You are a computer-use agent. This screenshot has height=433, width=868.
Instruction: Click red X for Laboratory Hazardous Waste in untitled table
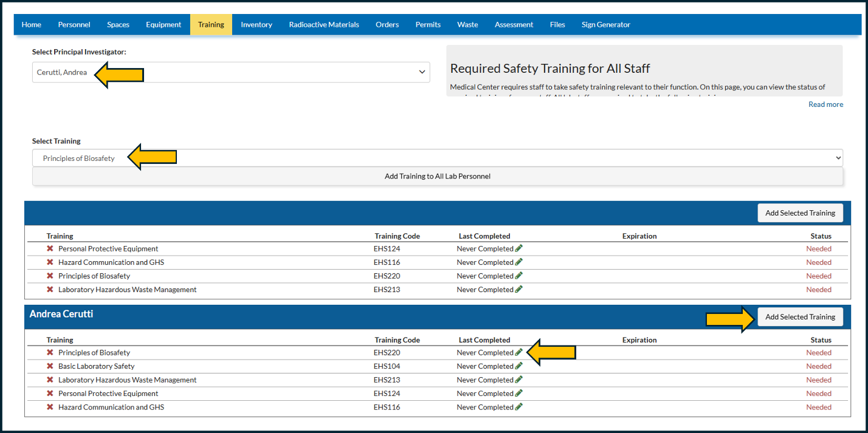click(50, 290)
